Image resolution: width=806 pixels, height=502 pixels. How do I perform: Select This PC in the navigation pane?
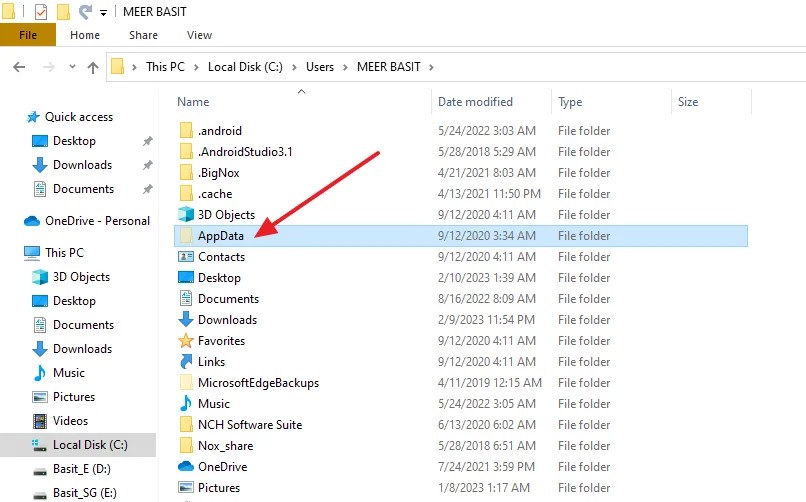64,253
